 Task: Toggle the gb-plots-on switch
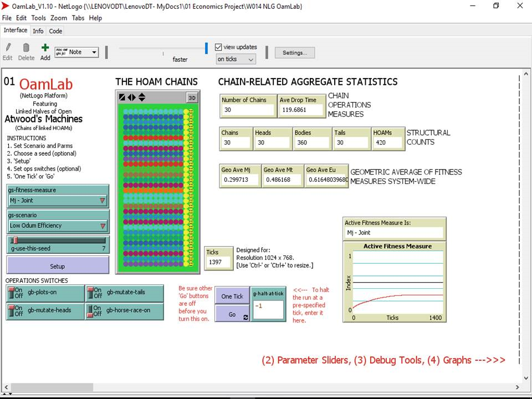(x=13, y=292)
